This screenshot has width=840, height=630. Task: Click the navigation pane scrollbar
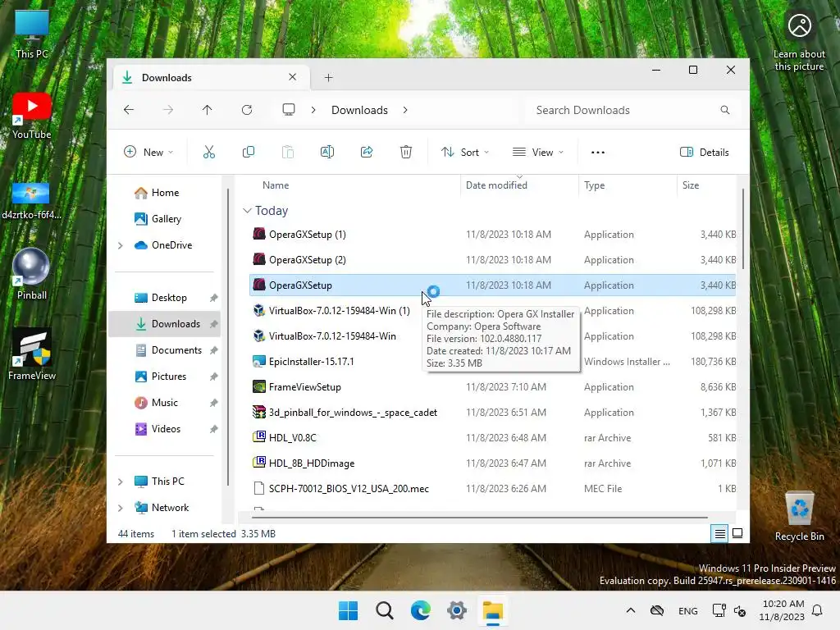(228, 337)
